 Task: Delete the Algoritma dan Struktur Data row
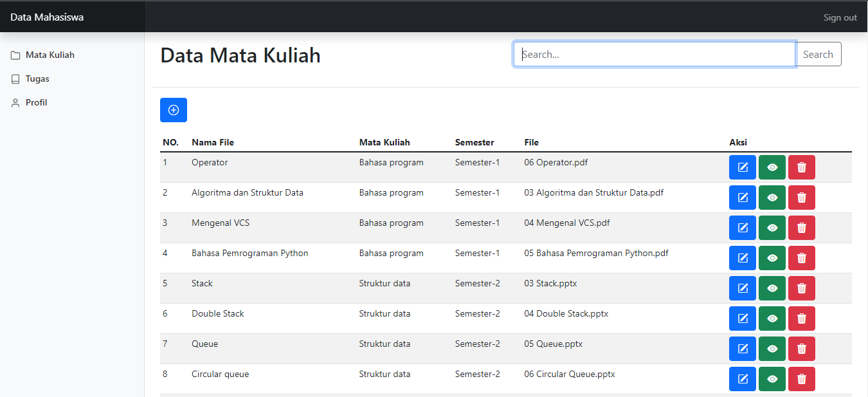[x=801, y=198]
